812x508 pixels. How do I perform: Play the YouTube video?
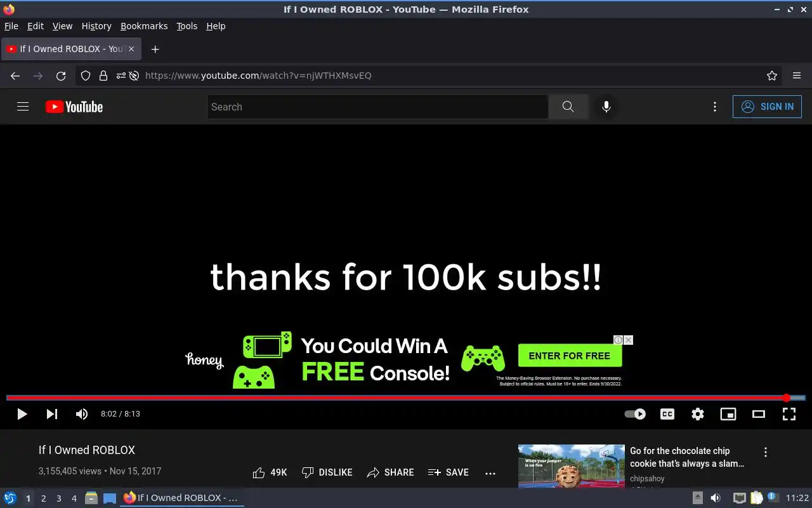[x=22, y=414]
